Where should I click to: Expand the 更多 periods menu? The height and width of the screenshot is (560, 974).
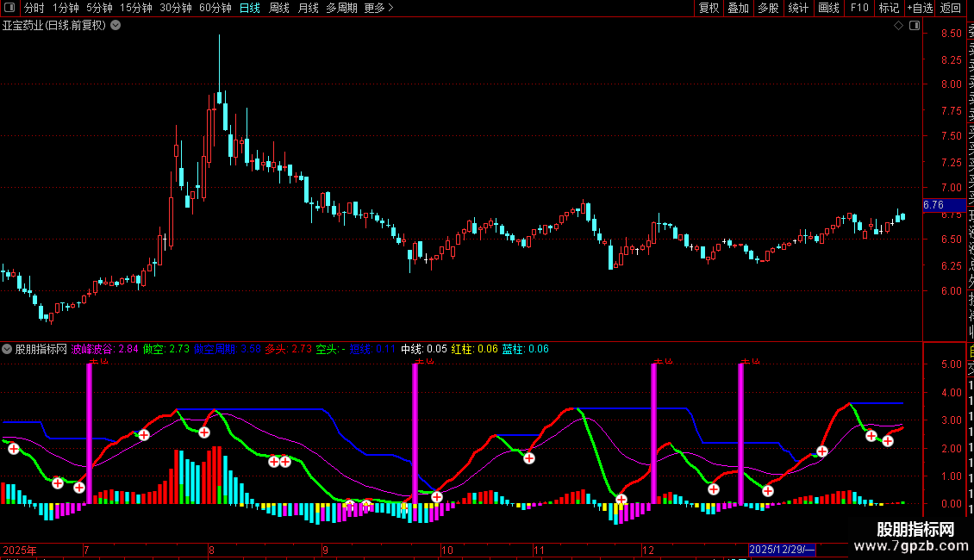pos(378,8)
